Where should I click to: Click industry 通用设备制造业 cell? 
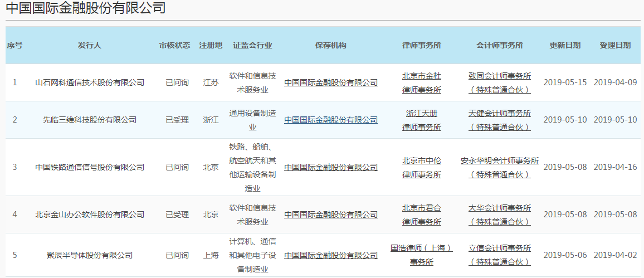coord(252,120)
